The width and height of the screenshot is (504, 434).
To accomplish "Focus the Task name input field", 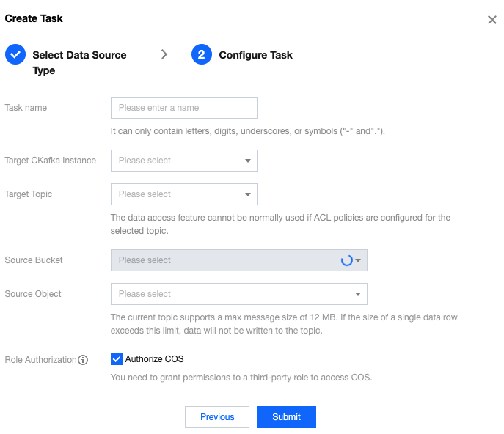I will coord(183,108).
